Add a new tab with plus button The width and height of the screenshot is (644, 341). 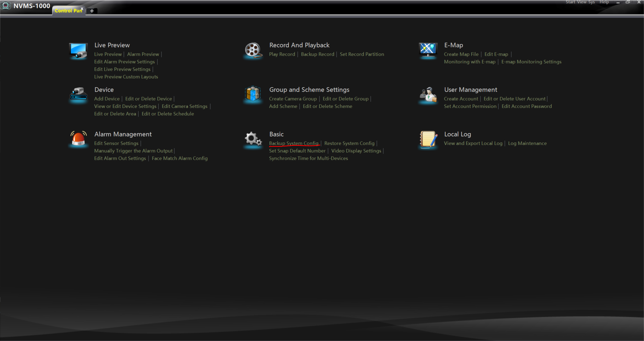pos(92,11)
